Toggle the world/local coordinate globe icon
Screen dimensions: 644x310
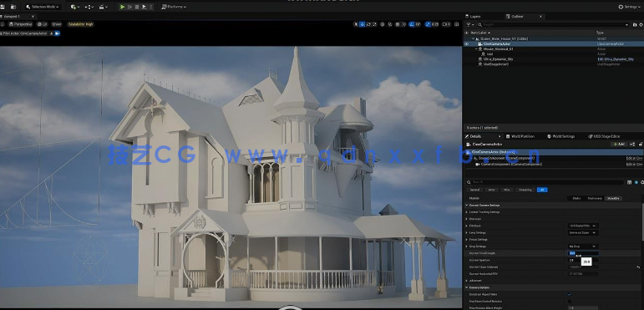[383, 24]
